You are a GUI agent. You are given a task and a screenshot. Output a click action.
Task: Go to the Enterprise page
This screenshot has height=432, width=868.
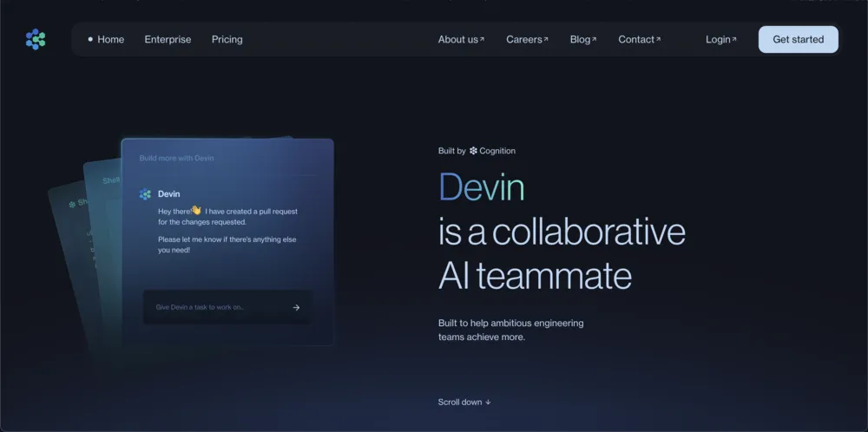pyautogui.click(x=168, y=39)
